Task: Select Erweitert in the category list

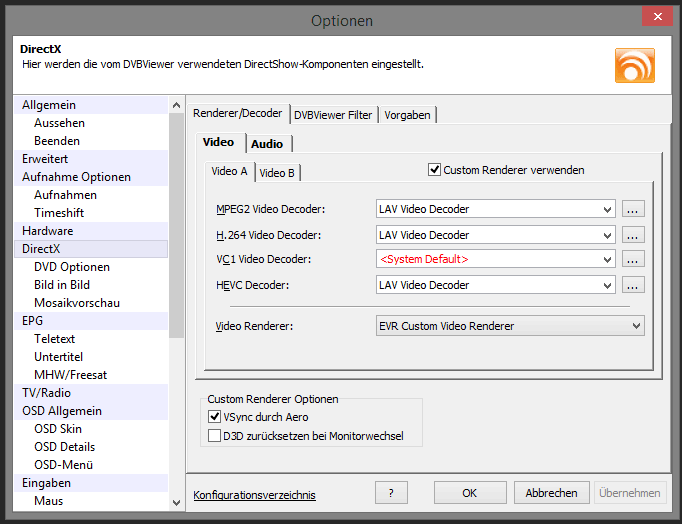Action: pos(91,159)
